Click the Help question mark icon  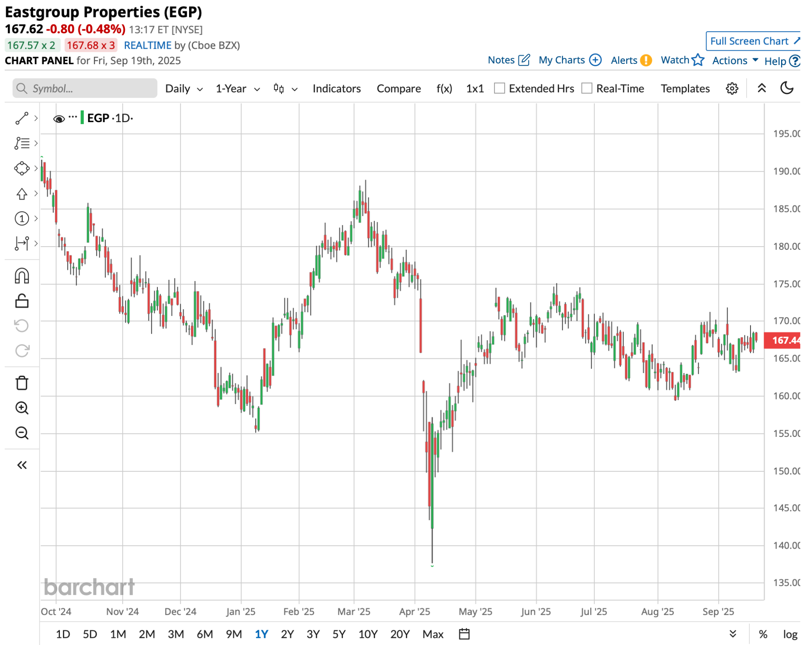point(794,61)
